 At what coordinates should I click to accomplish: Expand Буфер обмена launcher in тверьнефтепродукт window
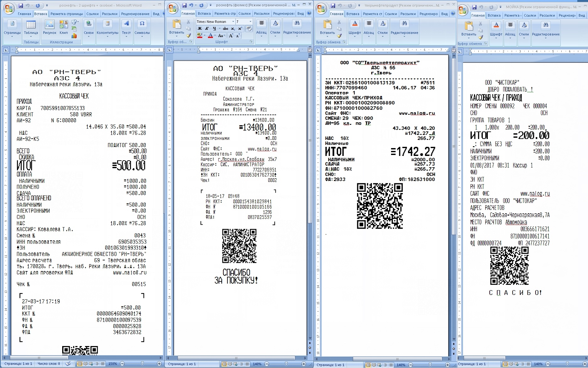coord(344,42)
